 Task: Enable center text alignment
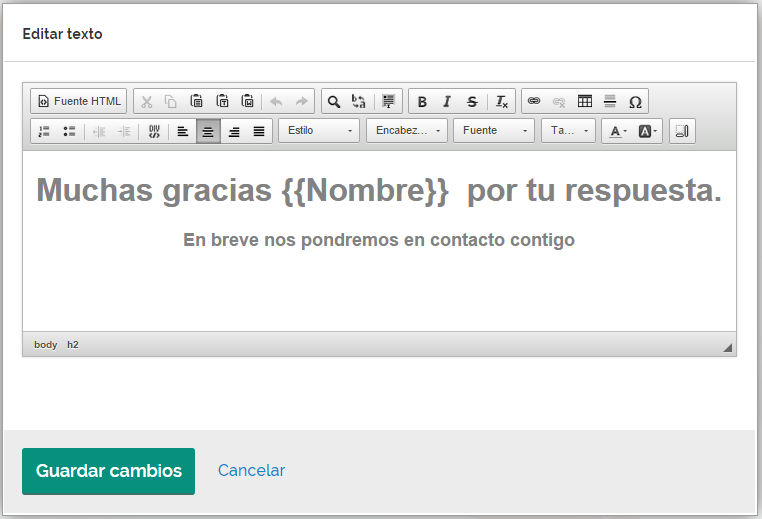(x=208, y=131)
